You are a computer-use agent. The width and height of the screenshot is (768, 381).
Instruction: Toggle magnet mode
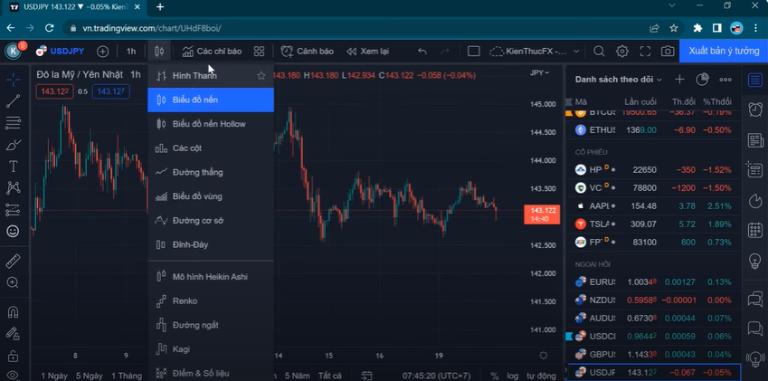point(13,312)
